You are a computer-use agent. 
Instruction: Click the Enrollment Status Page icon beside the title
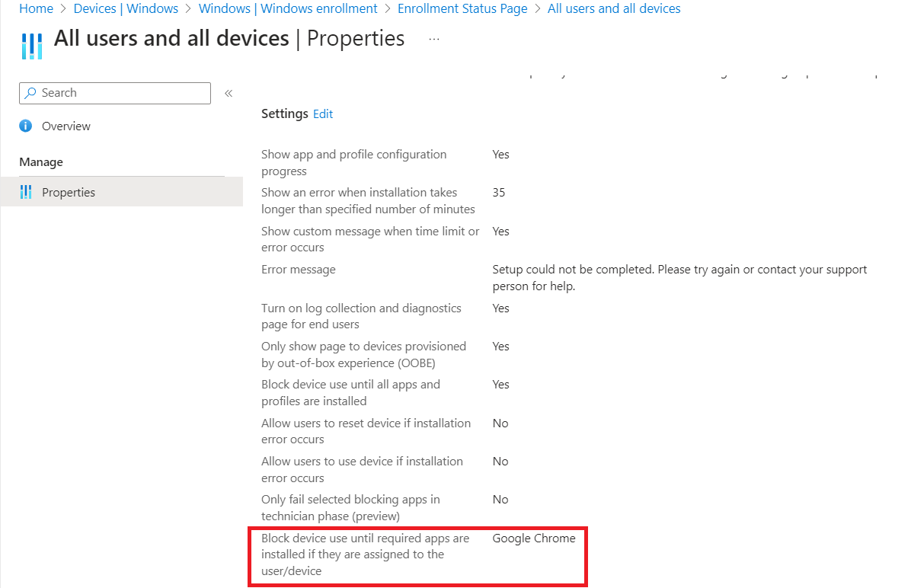pos(30,44)
